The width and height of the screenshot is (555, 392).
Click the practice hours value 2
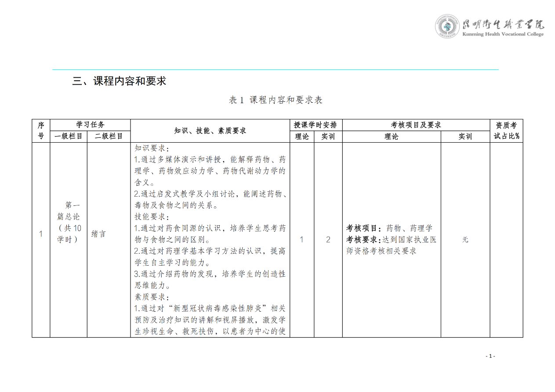click(328, 240)
